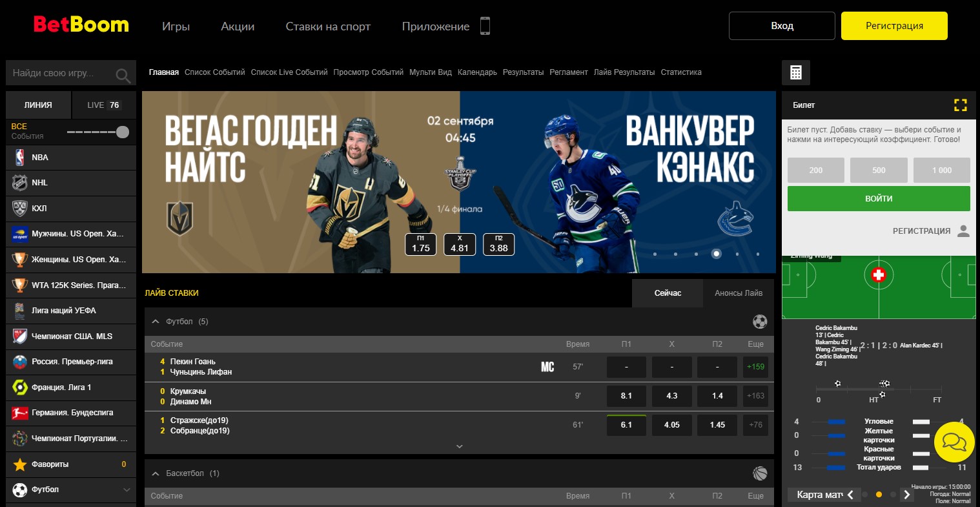Image resolution: width=980 pixels, height=507 pixels.
Task: Open Женщины US Open trophy icon
Action: point(19,260)
